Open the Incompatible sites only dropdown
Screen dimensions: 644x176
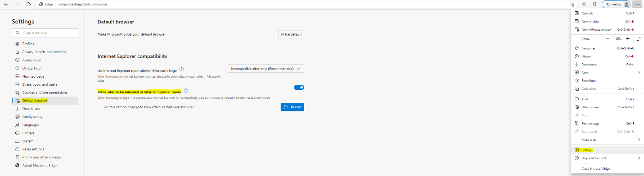(x=266, y=69)
